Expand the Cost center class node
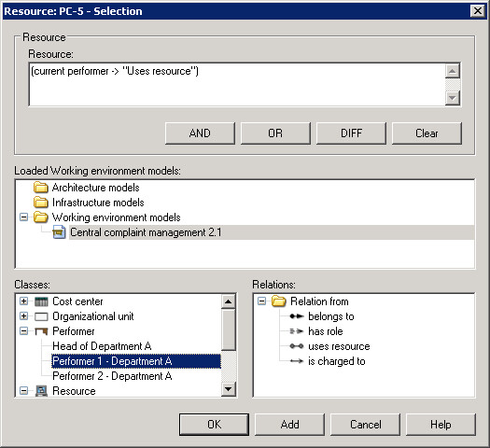 point(23,301)
